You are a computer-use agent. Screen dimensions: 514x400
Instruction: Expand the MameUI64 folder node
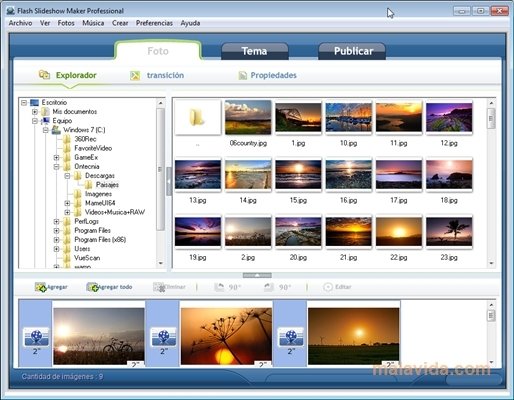pyautogui.click(x=67, y=203)
